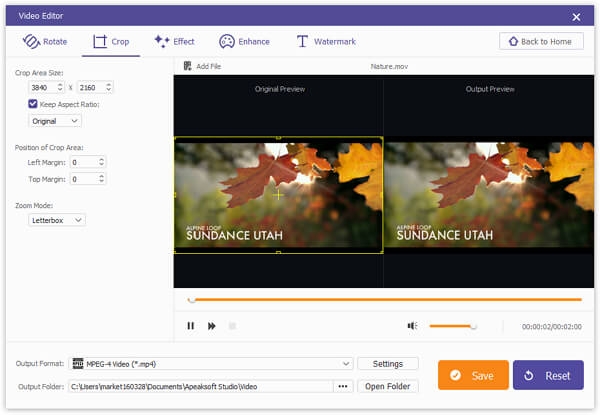Select the Effect sparkle icon
The width and height of the screenshot is (600, 415).
click(x=162, y=41)
